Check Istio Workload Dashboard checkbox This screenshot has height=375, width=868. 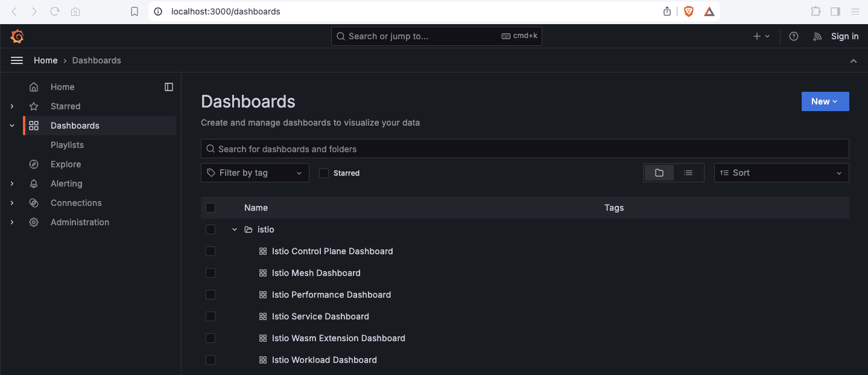tap(211, 360)
